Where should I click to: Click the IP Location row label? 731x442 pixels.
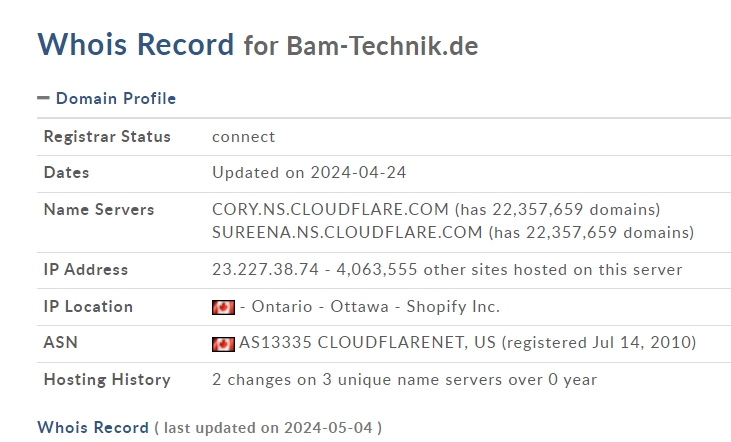88,307
